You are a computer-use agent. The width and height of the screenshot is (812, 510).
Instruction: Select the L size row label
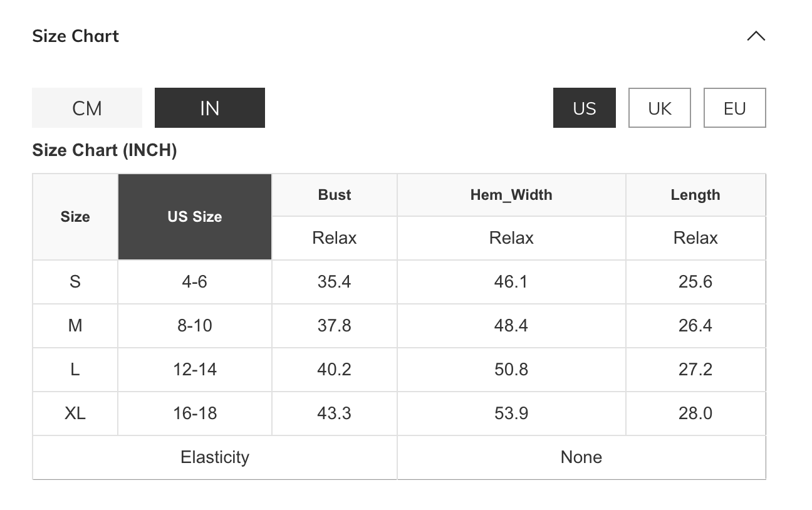click(75, 370)
